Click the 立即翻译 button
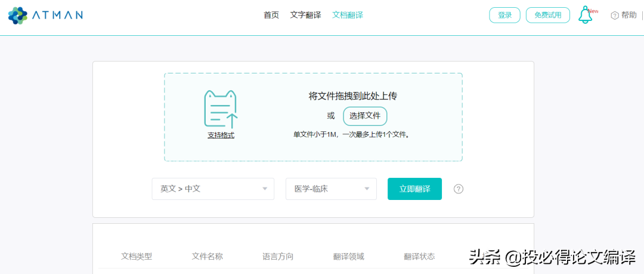Image resolution: width=644 pixels, height=274 pixels. [415, 189]
